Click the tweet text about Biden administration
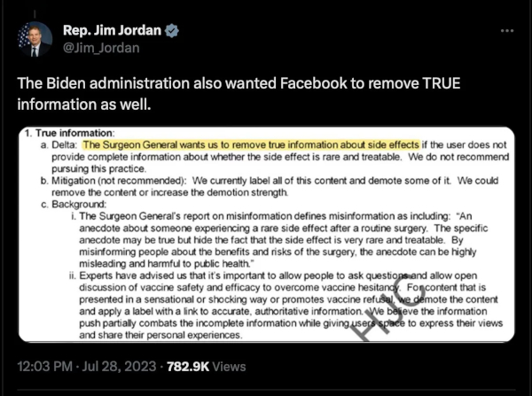The width and height of the screenshot is (532, 396). pos(239,94)
